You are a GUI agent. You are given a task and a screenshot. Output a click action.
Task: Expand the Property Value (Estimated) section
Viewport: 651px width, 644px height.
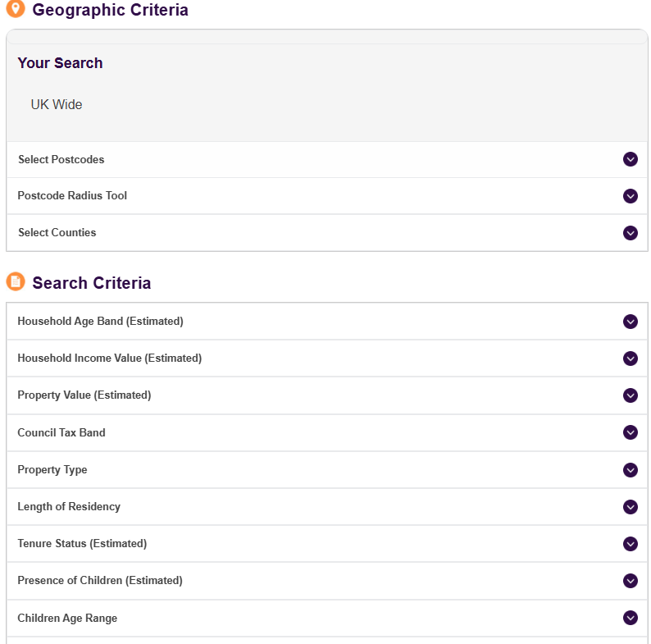84,395
